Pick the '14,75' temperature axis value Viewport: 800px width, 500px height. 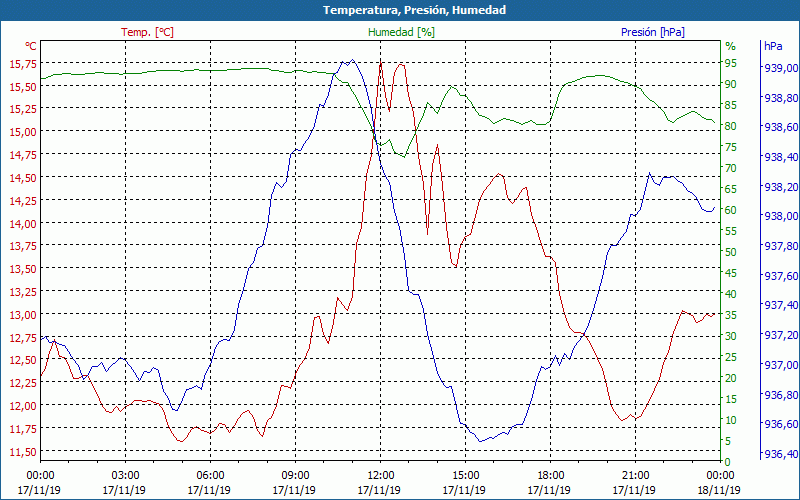click(x=23, y=155)
